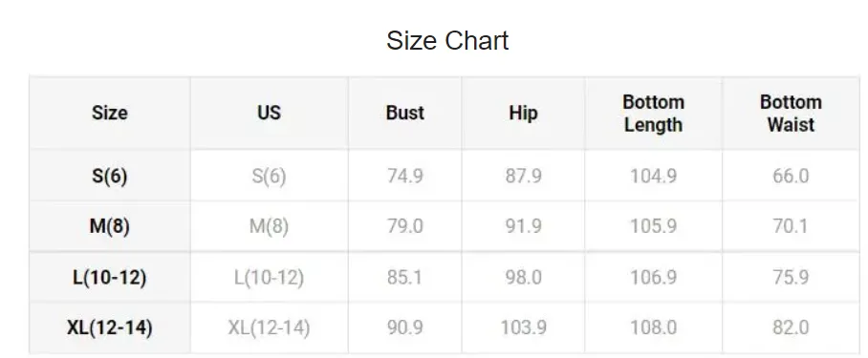Click the bottom waist value 66.0
The image size is (868, 358).
point(791,176)
